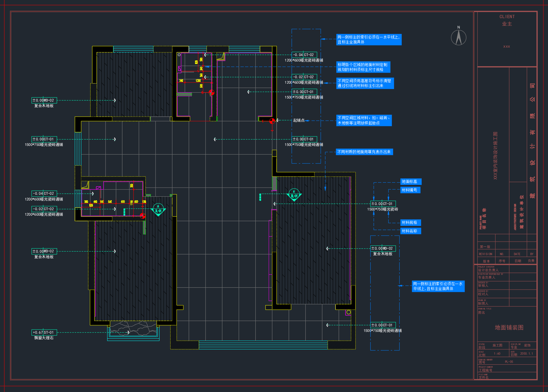Click the 飘窗大理石 label
Viewport: 548px width, 392px height.
coord(44,338)
